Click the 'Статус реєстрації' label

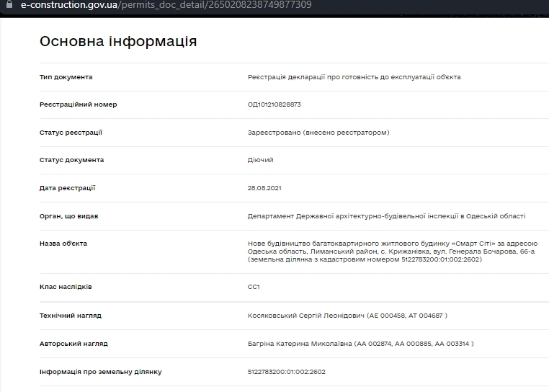[71, 133]
